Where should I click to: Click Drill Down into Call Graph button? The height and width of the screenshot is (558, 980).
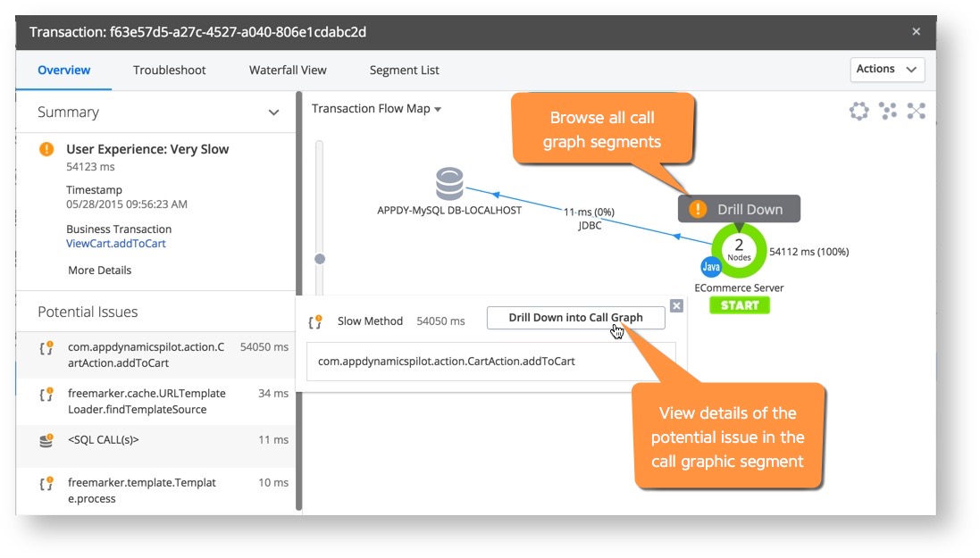(575, 318)
